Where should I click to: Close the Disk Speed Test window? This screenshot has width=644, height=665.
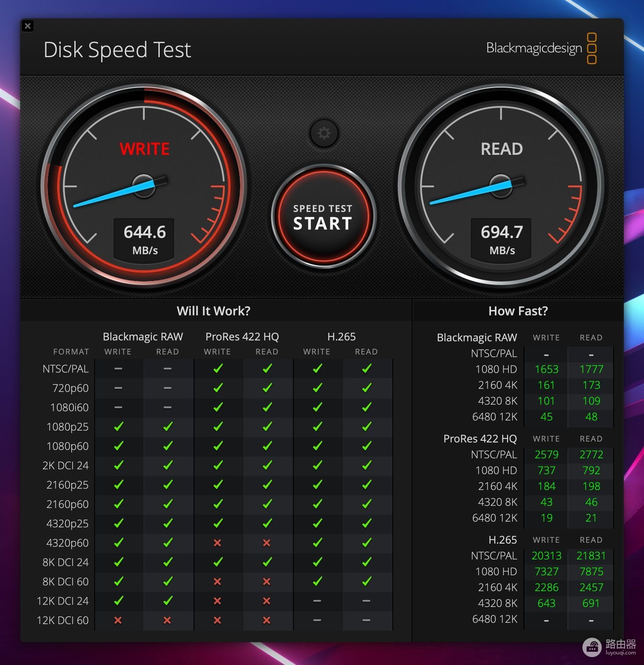coord(28,26)
